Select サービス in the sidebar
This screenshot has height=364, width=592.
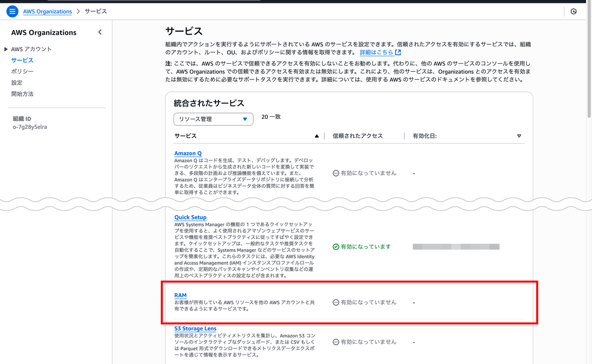[22, 60]
